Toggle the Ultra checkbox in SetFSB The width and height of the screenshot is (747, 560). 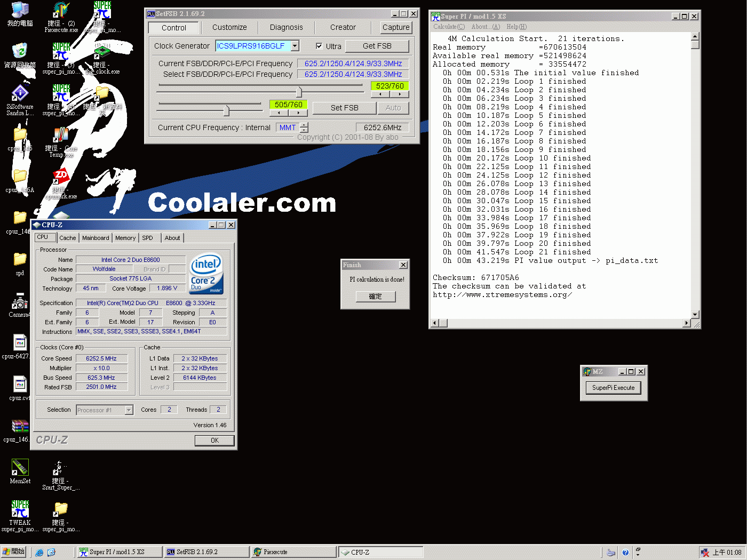pos(319,46)
